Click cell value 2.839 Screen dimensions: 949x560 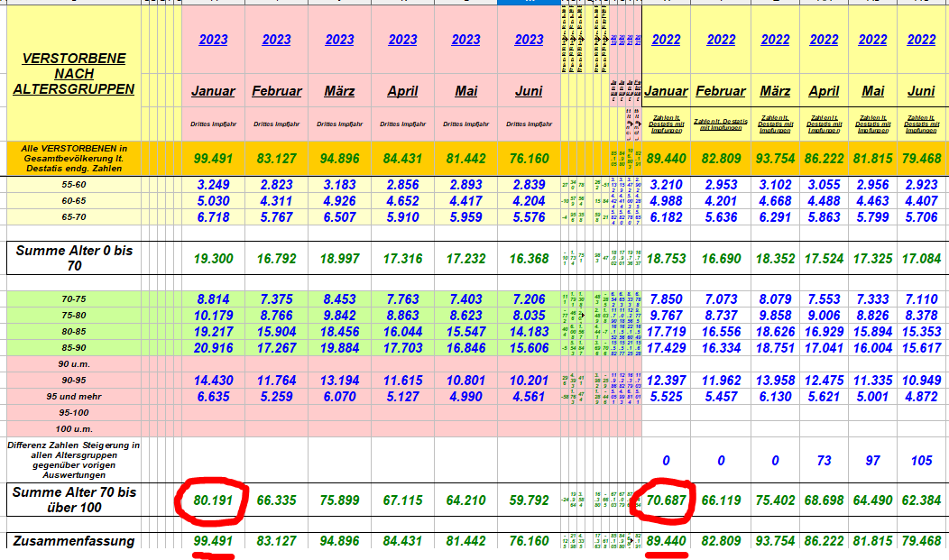click(529, 185)
